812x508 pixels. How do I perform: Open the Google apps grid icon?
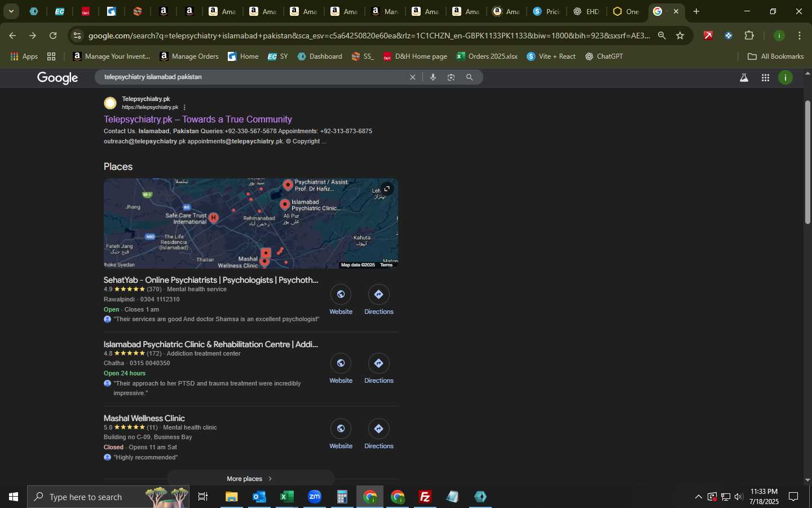tap(765, 78)
